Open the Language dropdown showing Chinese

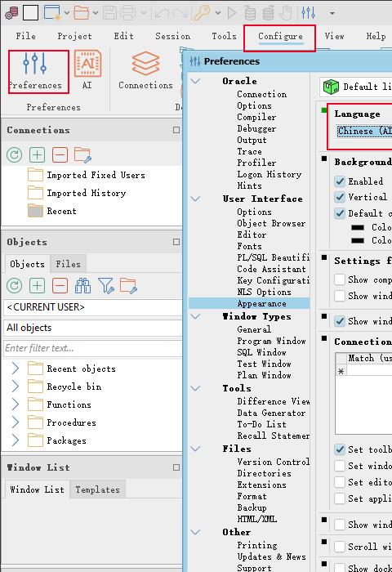click(x=364, y=131)
